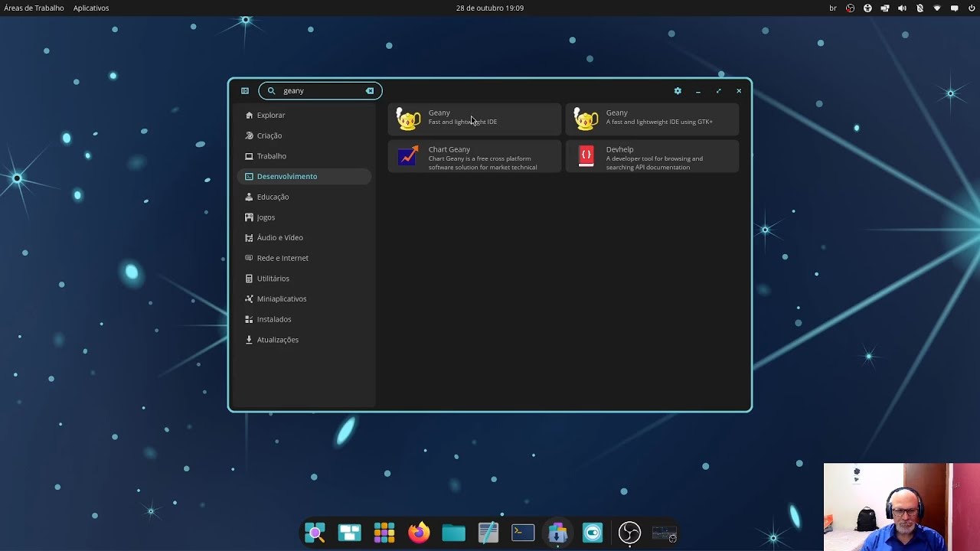Go to the Áudio e Vídeo category

click(x=304, y=237)
